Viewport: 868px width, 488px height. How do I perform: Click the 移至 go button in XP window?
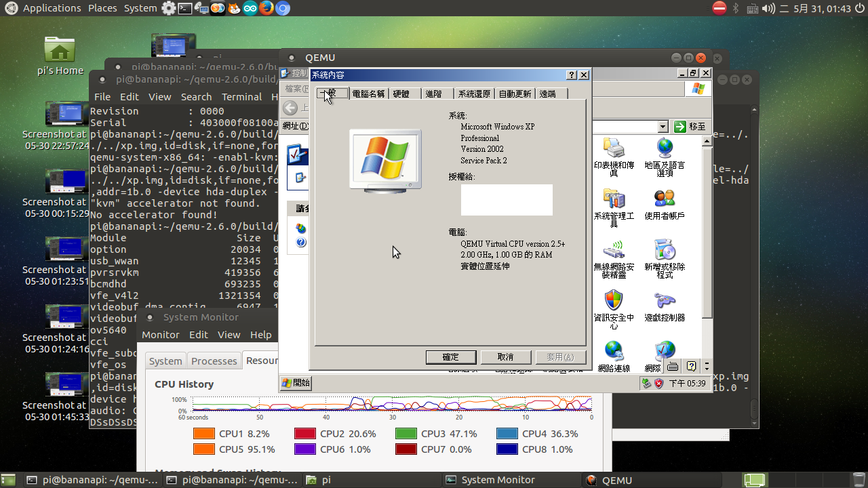click(x=690, y=127)
